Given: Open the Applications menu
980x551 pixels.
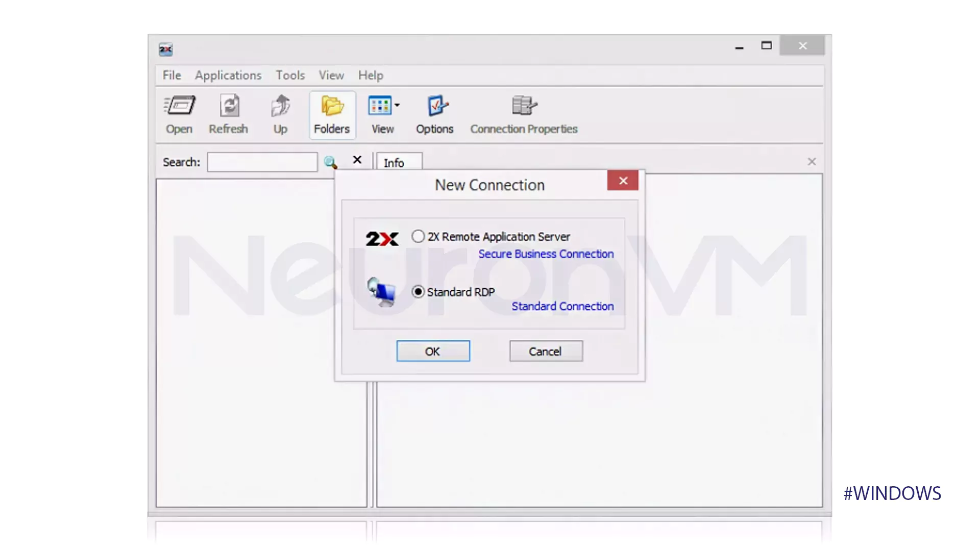Looking at the screenshot, I should point(228,74).
